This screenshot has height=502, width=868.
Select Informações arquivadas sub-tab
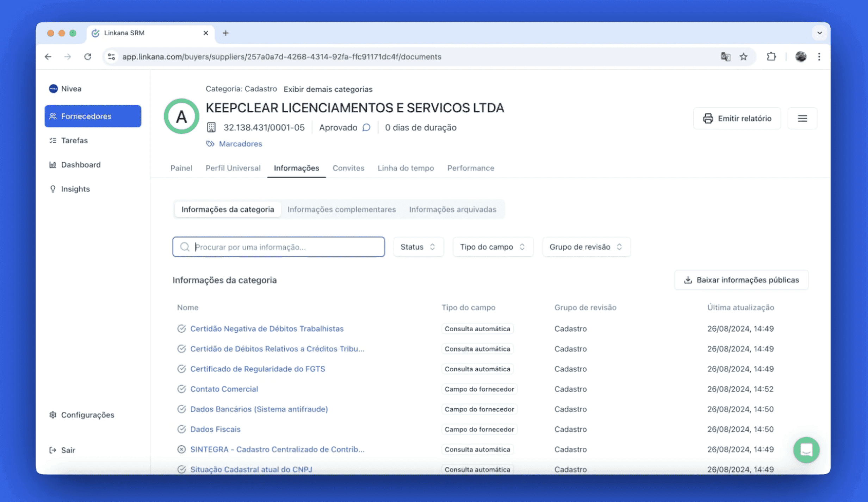(453, 209)
